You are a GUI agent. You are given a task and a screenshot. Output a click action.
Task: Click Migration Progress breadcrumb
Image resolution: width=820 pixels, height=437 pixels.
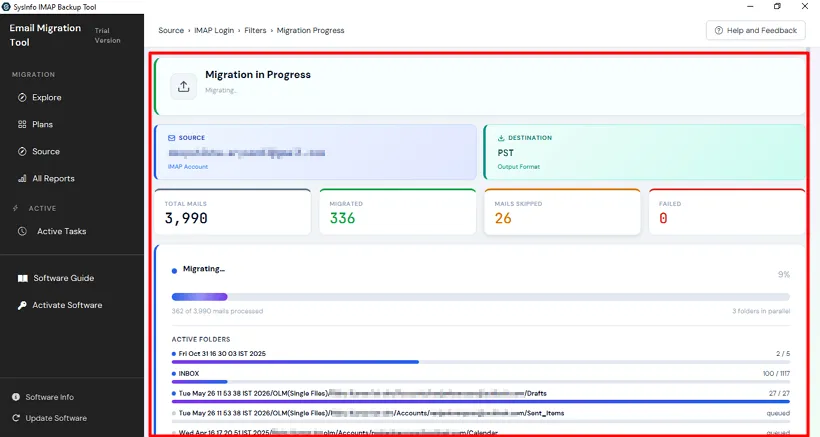311,30
